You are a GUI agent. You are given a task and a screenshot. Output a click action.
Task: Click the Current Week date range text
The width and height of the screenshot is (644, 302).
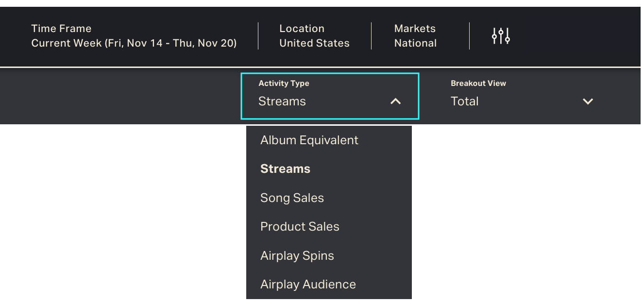(134, 43)
